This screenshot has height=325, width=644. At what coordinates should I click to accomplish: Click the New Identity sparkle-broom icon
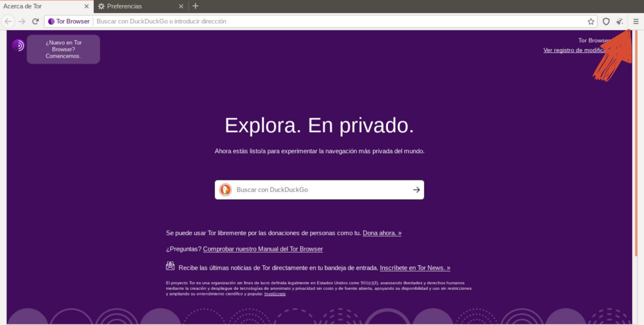pyautogui.click(x=619, y=21)
